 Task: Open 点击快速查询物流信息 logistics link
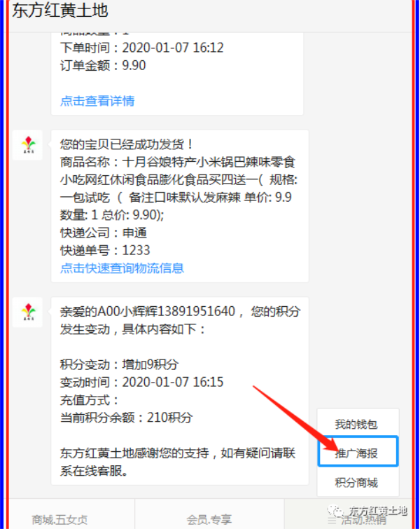122,268
